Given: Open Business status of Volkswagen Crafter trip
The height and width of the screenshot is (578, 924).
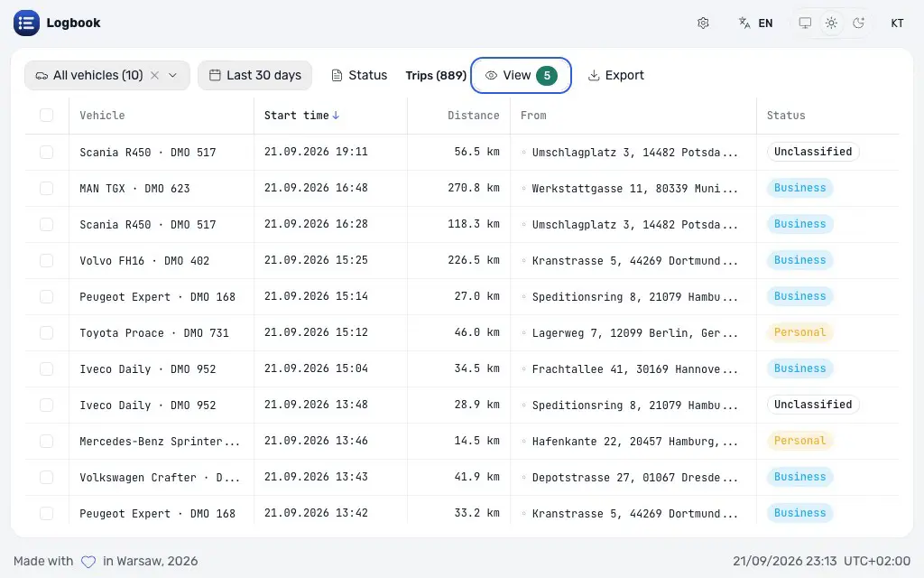Looking at the screenshot, I should coord(799,477).
